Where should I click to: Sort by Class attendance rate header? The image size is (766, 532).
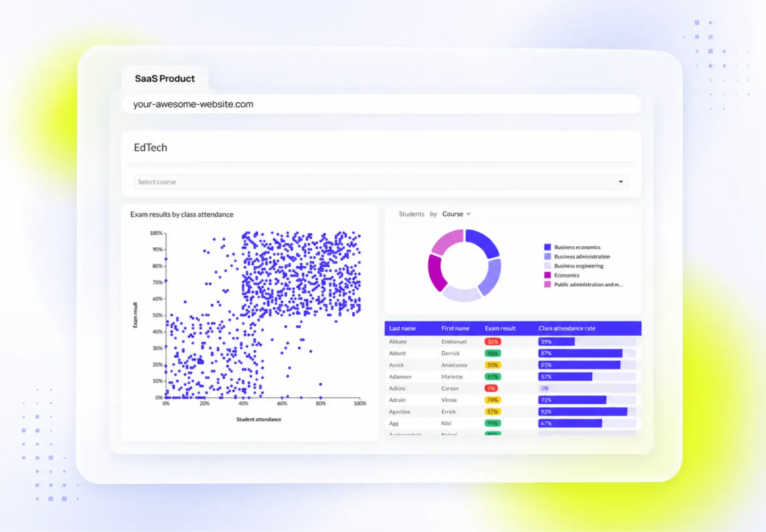[x=567, y=329]
